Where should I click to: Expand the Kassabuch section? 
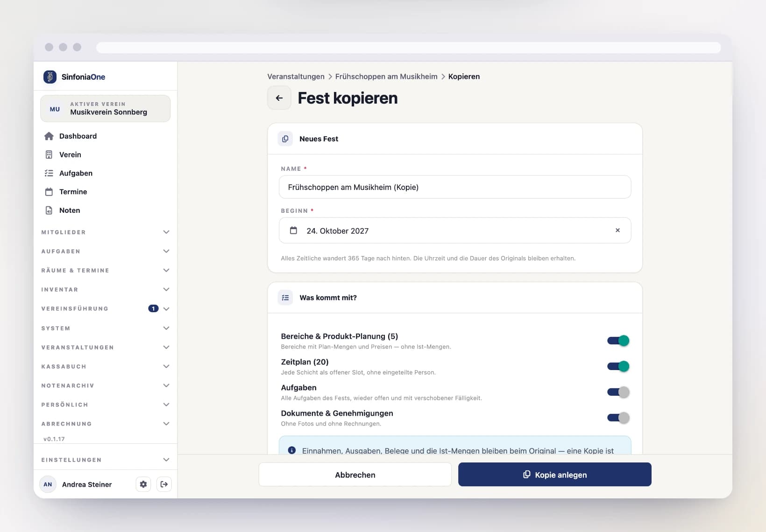(106, 366)
